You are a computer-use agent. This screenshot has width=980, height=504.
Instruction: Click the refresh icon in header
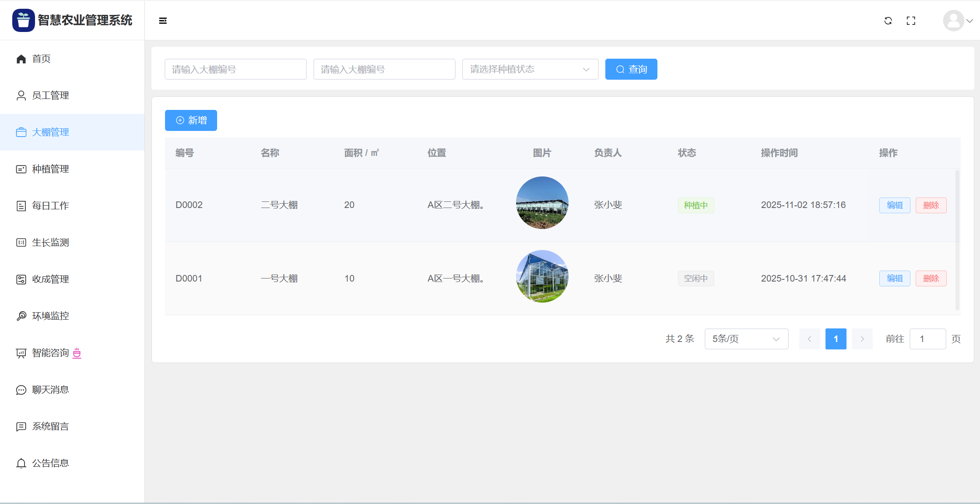point(888,21)
